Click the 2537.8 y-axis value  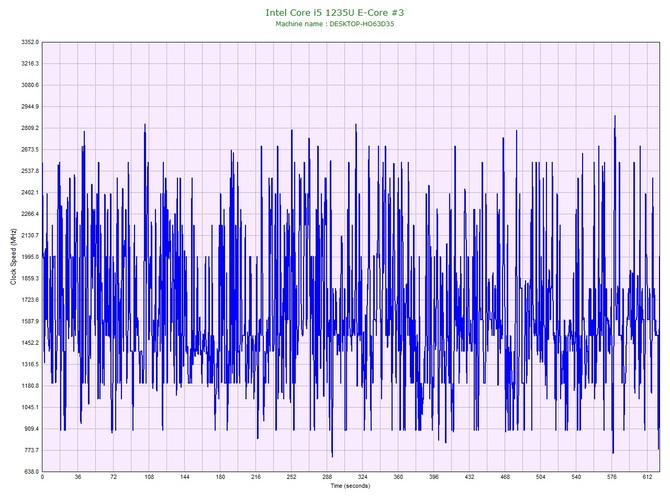30,171
